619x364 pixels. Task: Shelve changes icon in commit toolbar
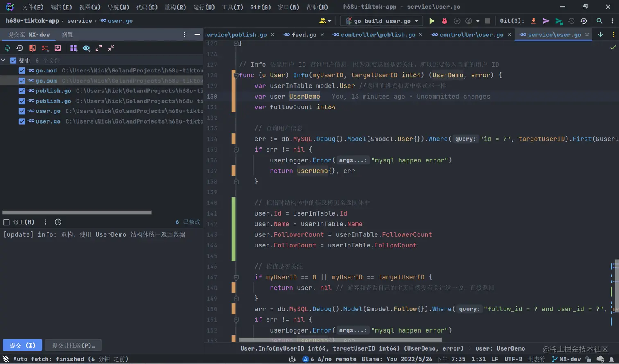tap(58, 48)
